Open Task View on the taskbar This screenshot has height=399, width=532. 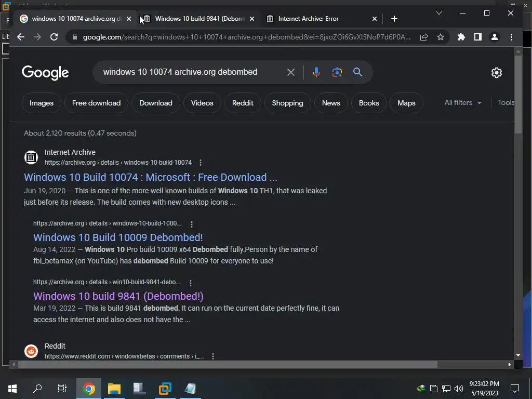(x=62, y=389)
